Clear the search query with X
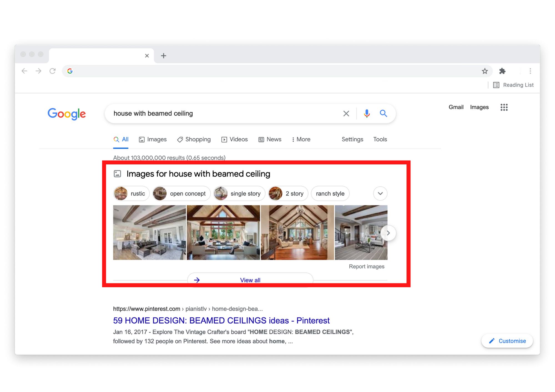This screenshot has width=555, height=392. 346,113
